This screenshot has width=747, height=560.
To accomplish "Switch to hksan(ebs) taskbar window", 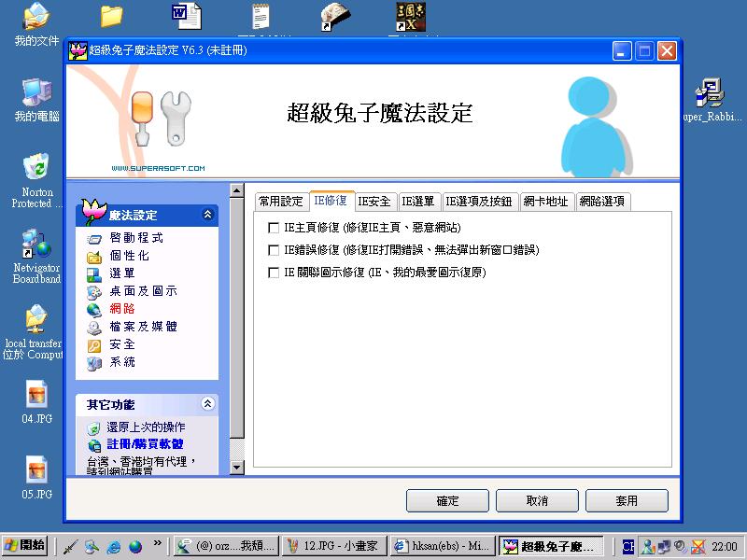I will 443,546.
